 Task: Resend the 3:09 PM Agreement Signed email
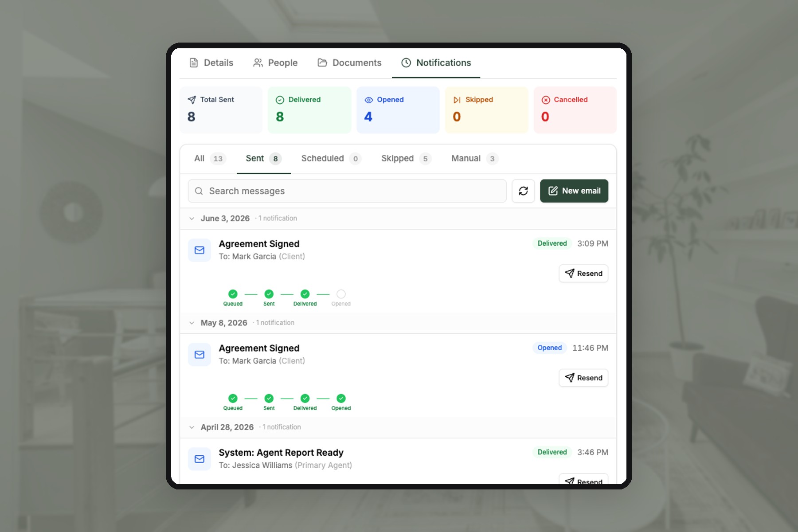pos(583,274)
